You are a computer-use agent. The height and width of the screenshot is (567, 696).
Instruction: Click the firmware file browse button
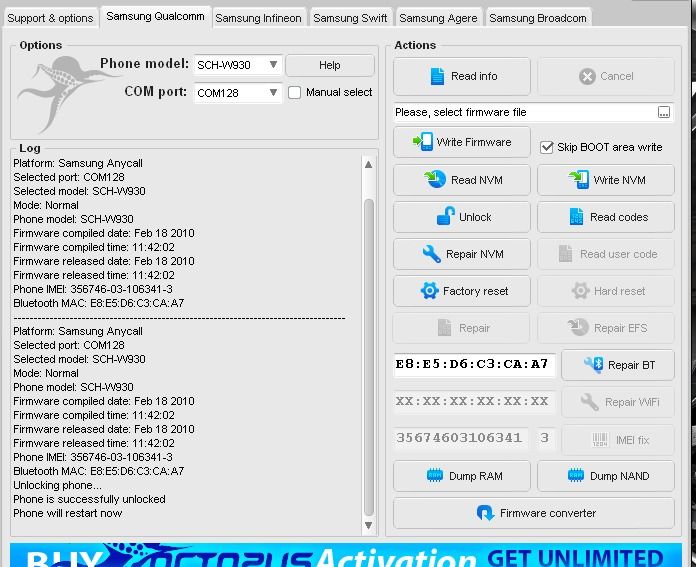pyautogui.click(x=664, y=112)
